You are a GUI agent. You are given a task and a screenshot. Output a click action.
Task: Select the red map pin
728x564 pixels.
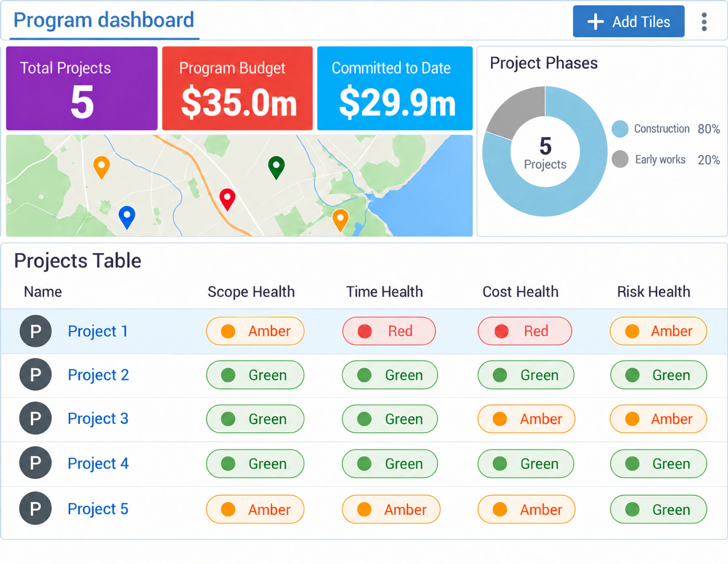pyautogui.click(x=227, y=200)
